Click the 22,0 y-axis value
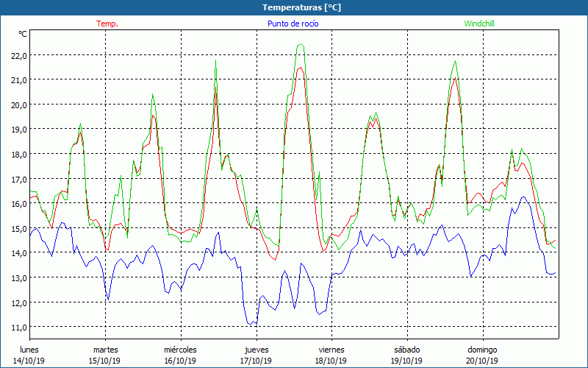588x368 pixels. 19,55
